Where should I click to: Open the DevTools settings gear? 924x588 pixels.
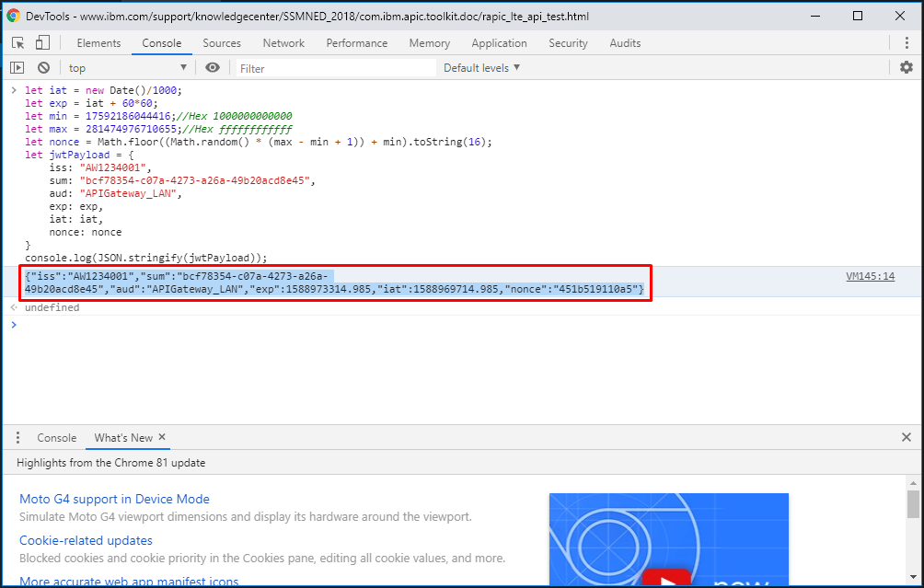tap(907, 67)
